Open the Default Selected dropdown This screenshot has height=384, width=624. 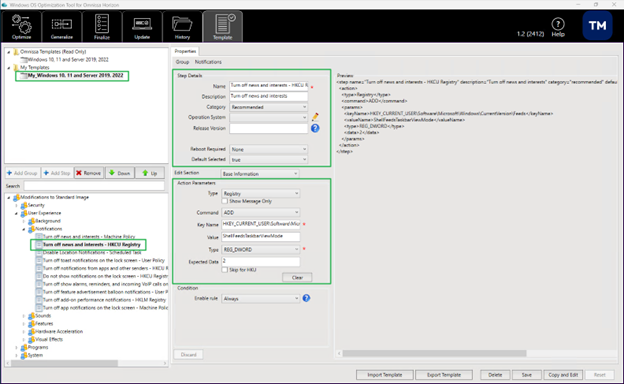pyautogui.click(x=269, y=160)
